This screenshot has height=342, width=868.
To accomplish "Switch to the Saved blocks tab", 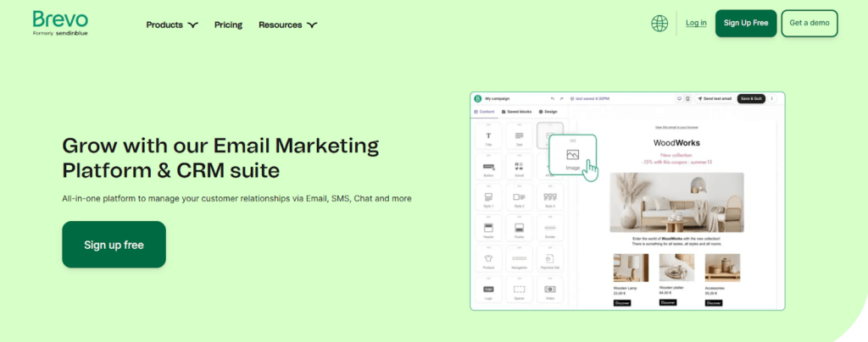I will (x=516, y=112).
